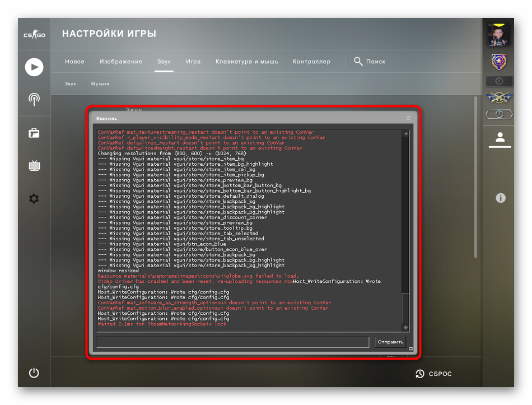Screen dimensions: 532x405
Task: Open the friends list person icon
Action: point(501,137)
